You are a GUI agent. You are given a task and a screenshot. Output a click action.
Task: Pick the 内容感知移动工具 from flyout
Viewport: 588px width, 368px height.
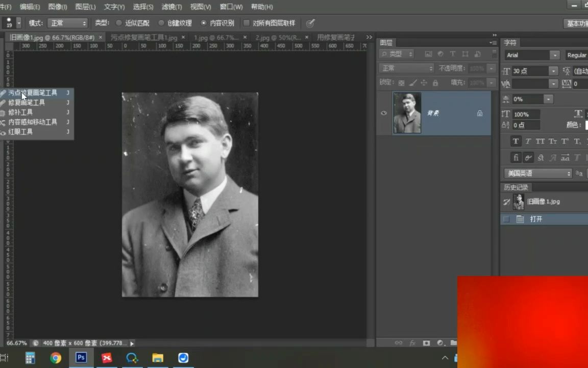tap(33, 122)
